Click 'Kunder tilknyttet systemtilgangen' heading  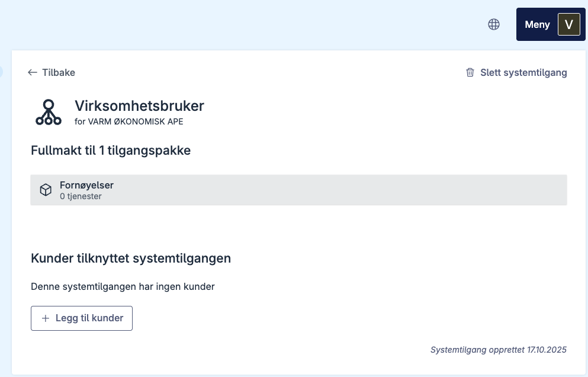[131, 258]
